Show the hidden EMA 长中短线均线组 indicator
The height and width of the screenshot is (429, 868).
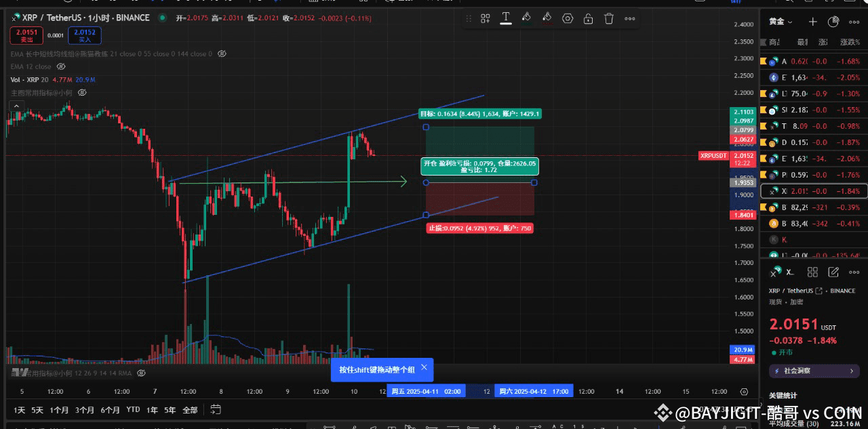point(222,54)
